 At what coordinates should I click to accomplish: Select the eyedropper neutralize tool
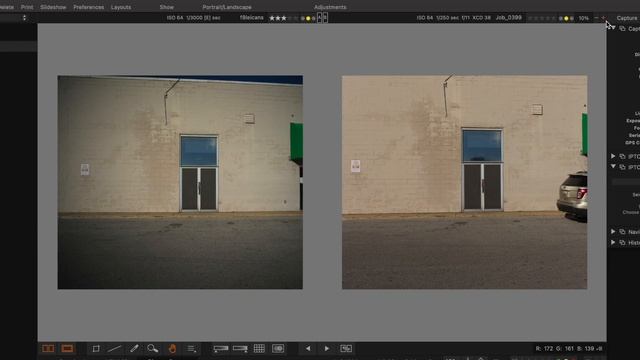134,349
